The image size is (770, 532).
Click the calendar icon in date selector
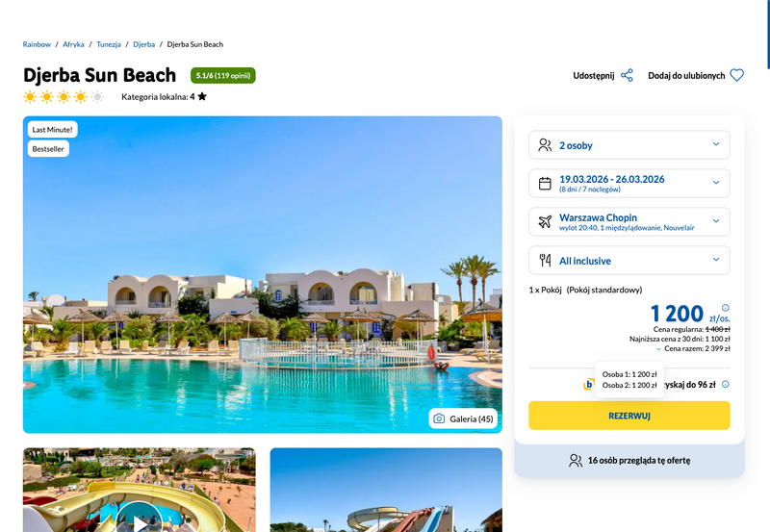(545, 184)
